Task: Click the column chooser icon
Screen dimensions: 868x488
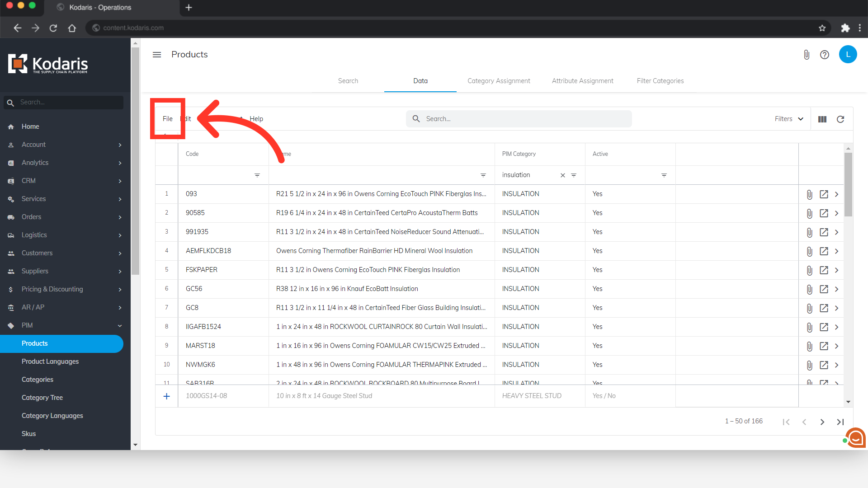Action: coord(822,119)
